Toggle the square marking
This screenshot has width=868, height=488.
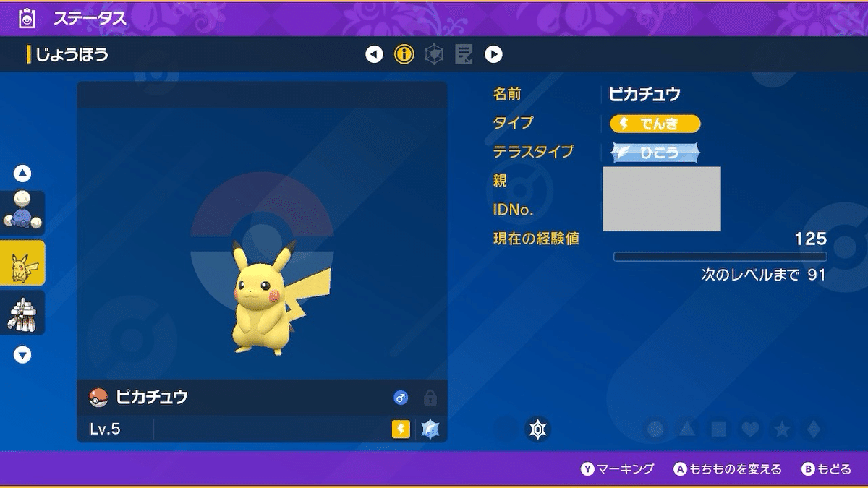pos(718,429)
